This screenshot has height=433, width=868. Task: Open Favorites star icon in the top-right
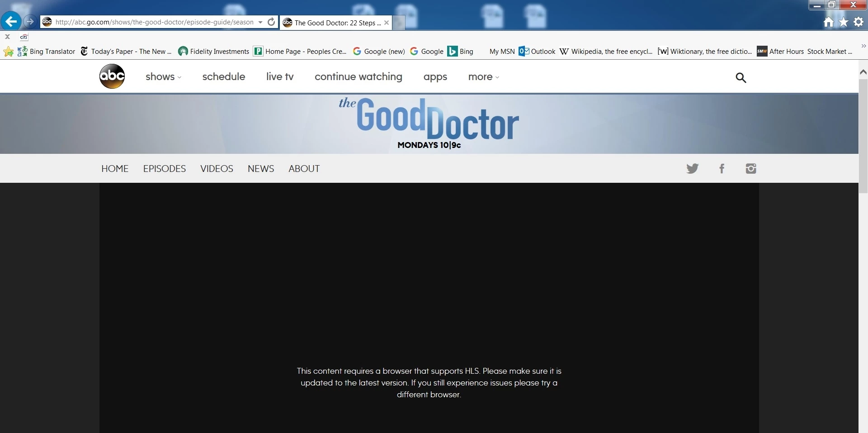tap(844, 22)
